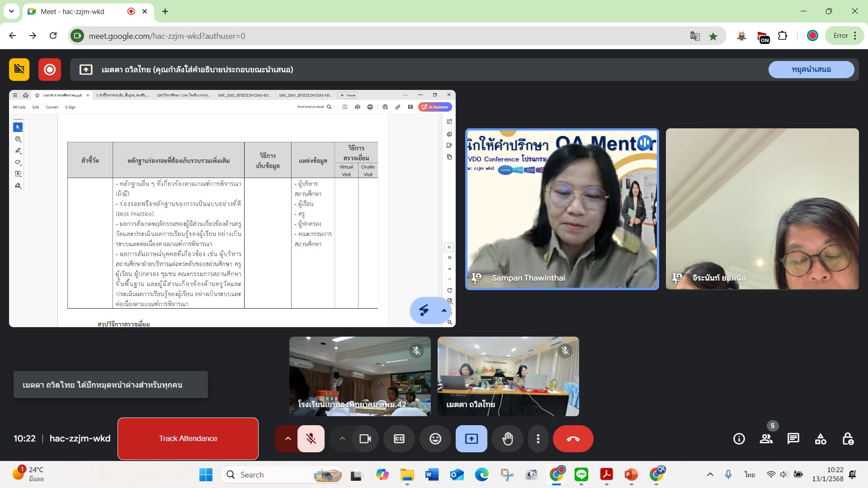868x488 pixels.
Task: Open the Convert menu in Acrobat
Action: 52,107
